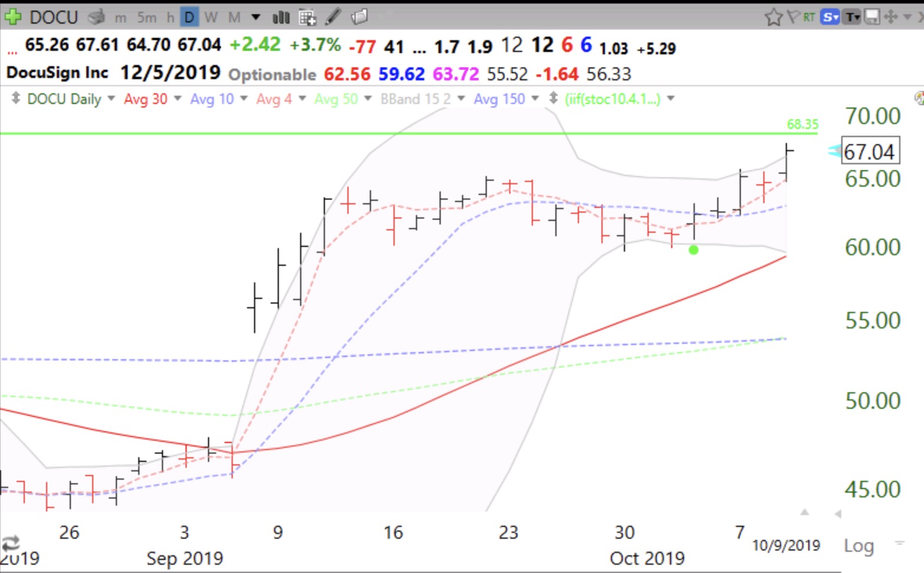
Task: Click the green dot signal marker
Action: click(x=694, y=250)
